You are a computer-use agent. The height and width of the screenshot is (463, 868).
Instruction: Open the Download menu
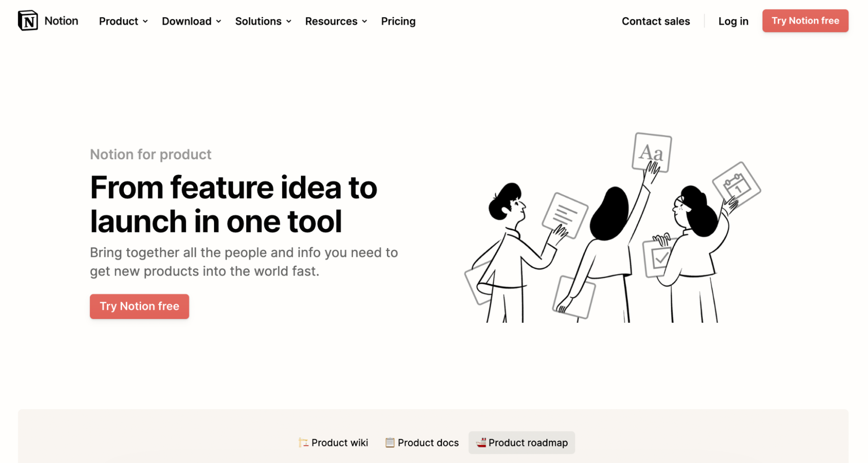click(x=191, y=21)
